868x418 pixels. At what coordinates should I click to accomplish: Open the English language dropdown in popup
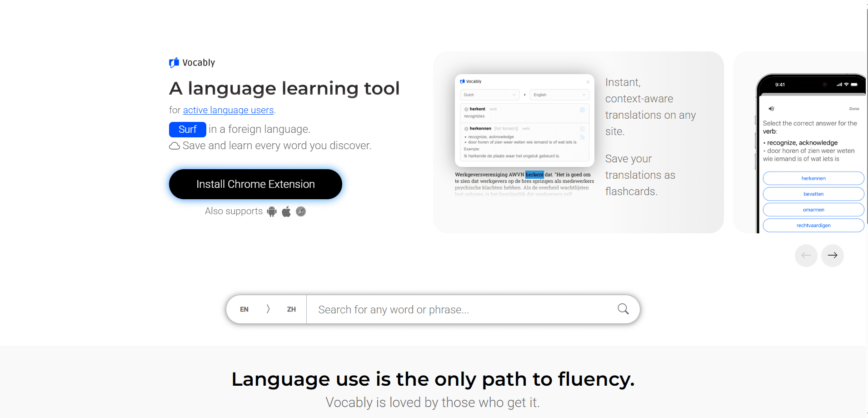[x=559, y=95]
